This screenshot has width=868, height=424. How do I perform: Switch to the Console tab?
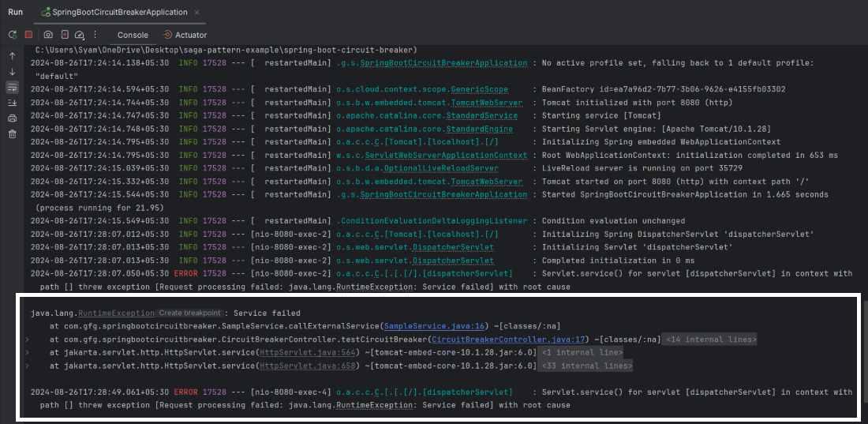[133, 35]
